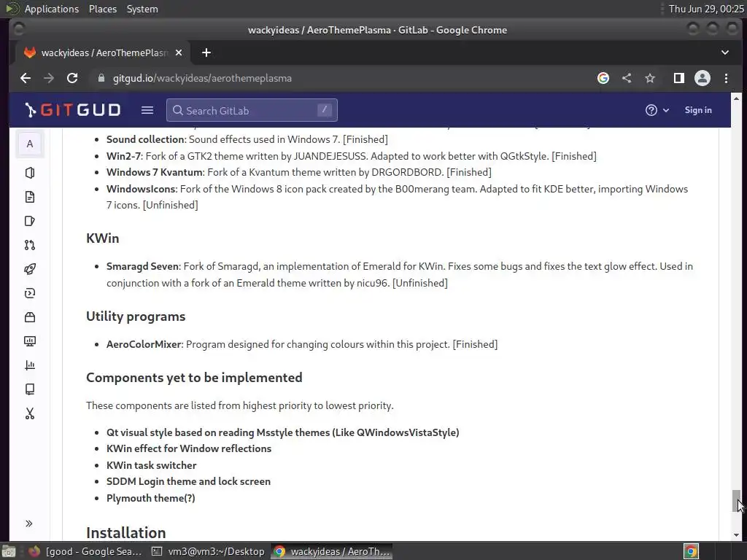Image resolution: width=747 pixels, height=560 pixels.
Task: Click Chrome icon in system tray
Action: click(692, 551)
